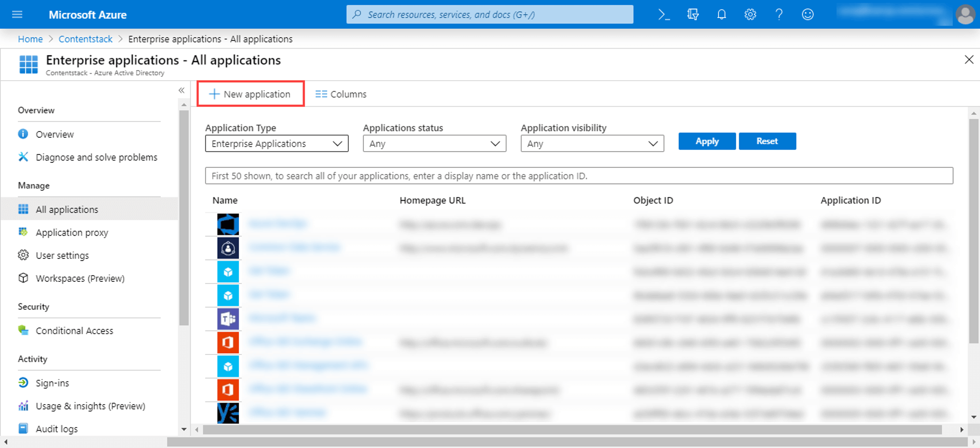Screen dimensions: 980x448
Task: Collapse the left sidebar with double chevron
Action: [181, 90]
